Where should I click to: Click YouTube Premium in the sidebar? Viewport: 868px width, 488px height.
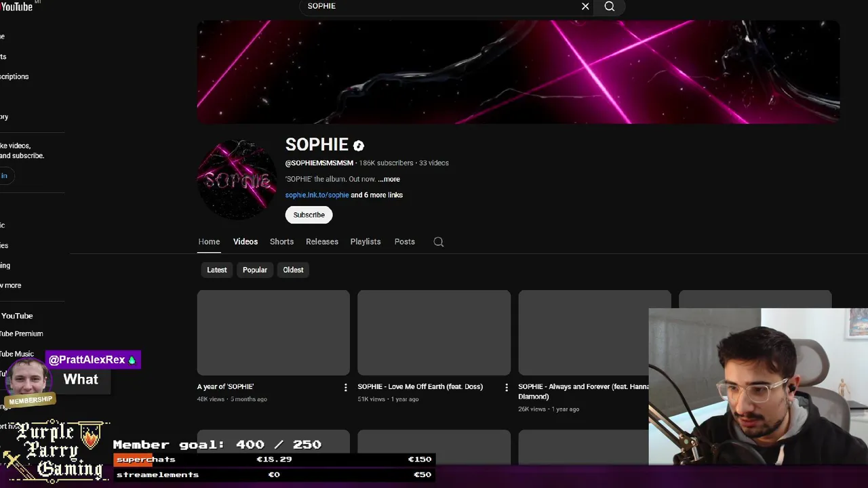pos(21,333)
